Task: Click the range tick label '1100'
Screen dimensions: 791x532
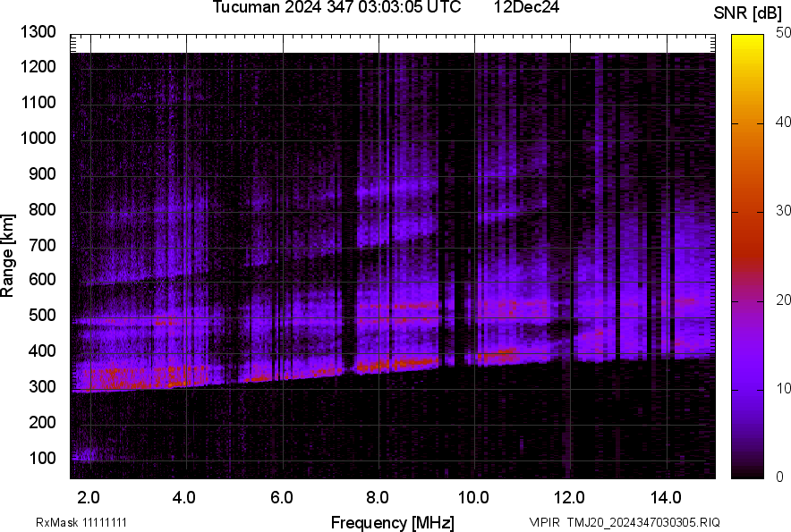Action: pyautogui.click(x=38, y=102)
